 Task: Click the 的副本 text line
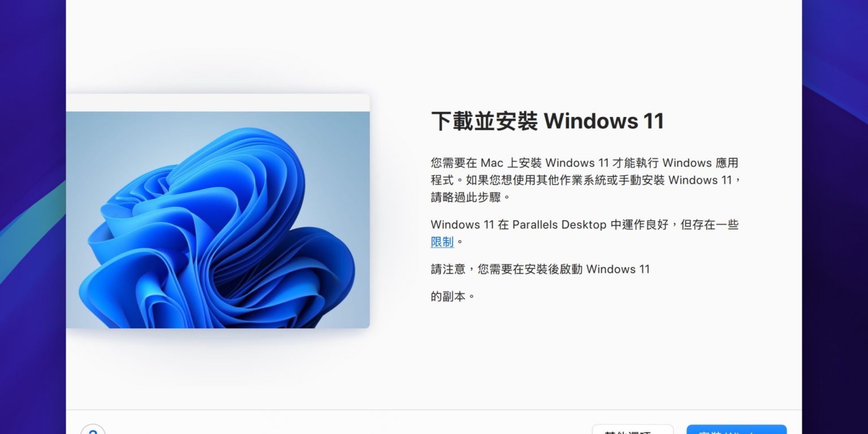tap(453, 296)
